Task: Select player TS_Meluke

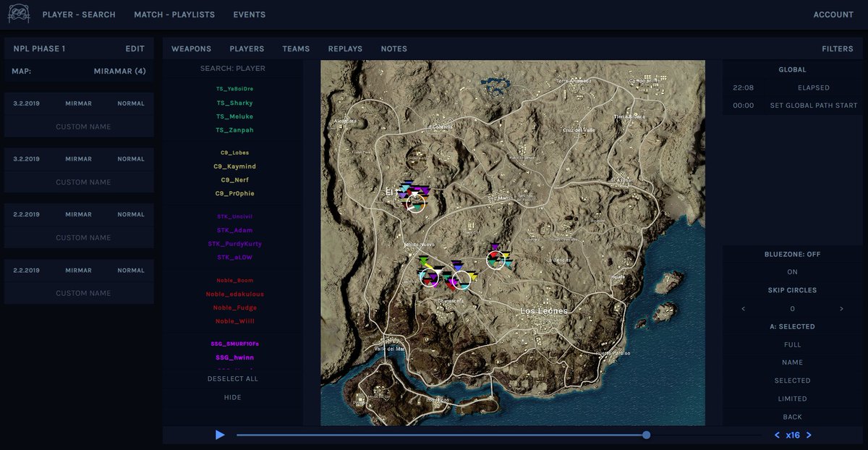Action: pyautogui.click(x=234, y=116)
